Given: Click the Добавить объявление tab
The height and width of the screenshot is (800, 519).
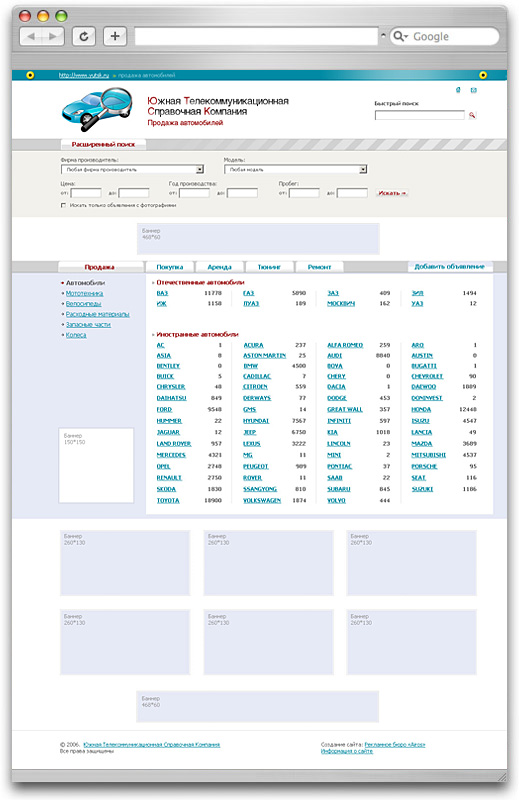Looking at the screenshot, I should 450,266.
